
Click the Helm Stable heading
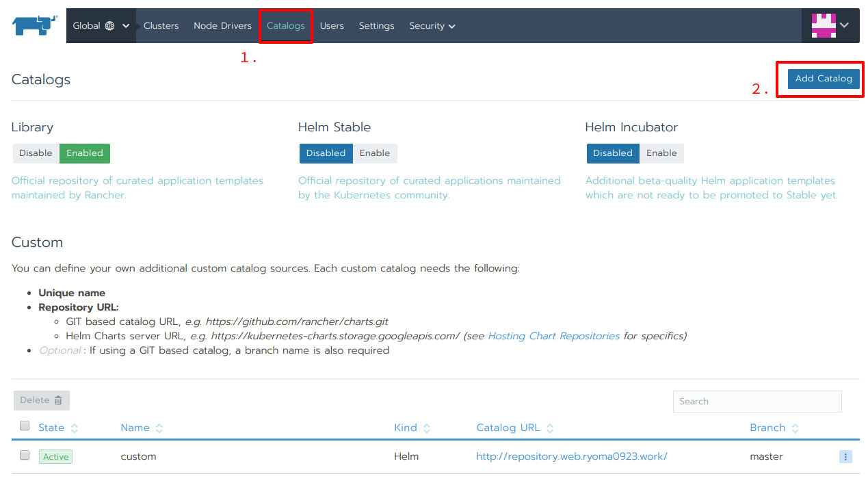(334, 127)
